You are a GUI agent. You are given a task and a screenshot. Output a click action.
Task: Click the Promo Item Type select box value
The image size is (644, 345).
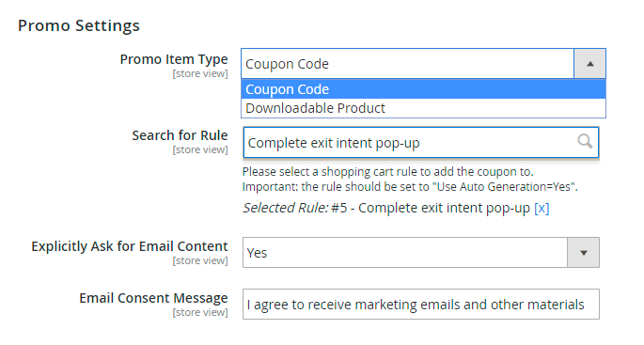(407, 64)
